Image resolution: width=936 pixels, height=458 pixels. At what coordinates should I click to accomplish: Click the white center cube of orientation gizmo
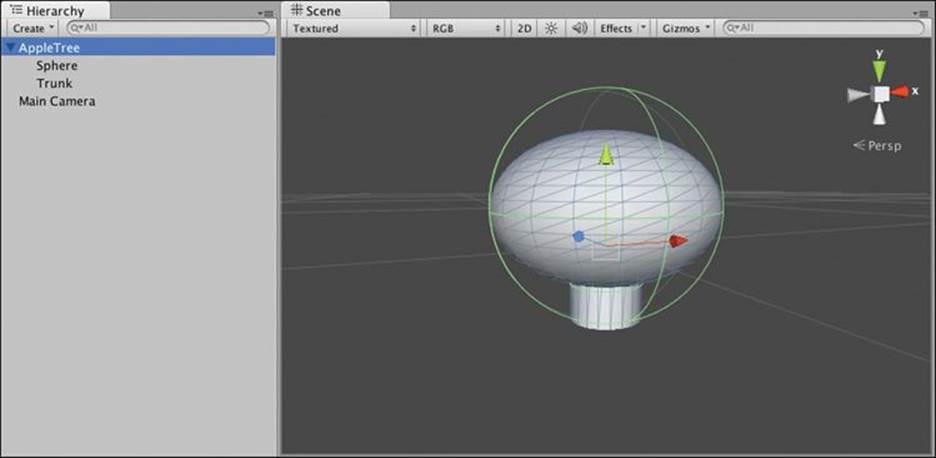coord(881,94)
